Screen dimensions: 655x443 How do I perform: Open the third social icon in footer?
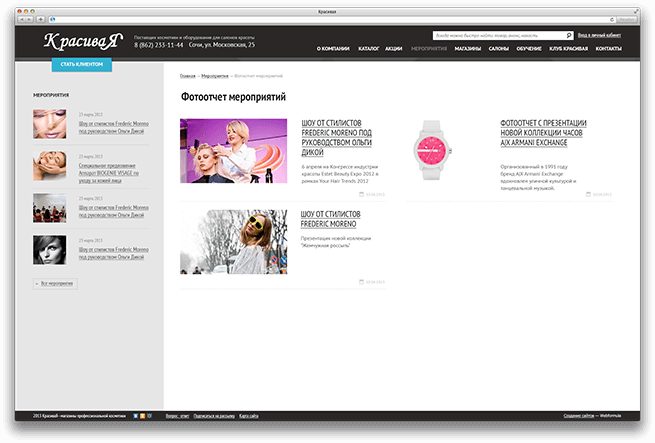pos(149,416)
